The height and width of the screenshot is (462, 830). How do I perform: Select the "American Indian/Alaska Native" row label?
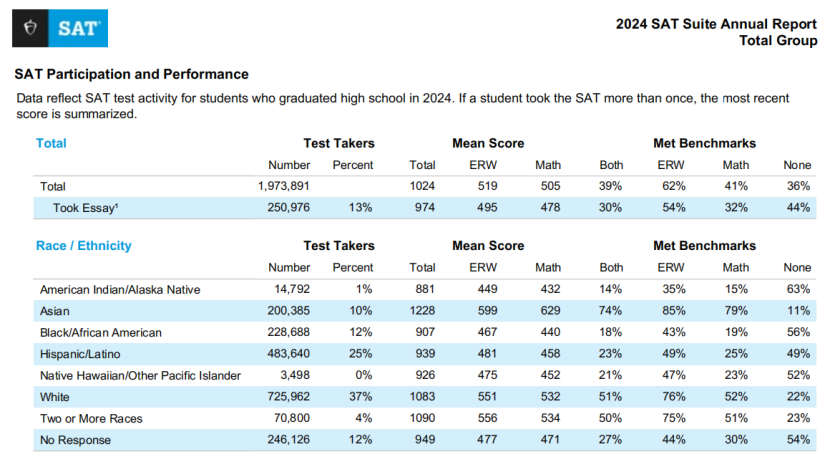[120, 289]
